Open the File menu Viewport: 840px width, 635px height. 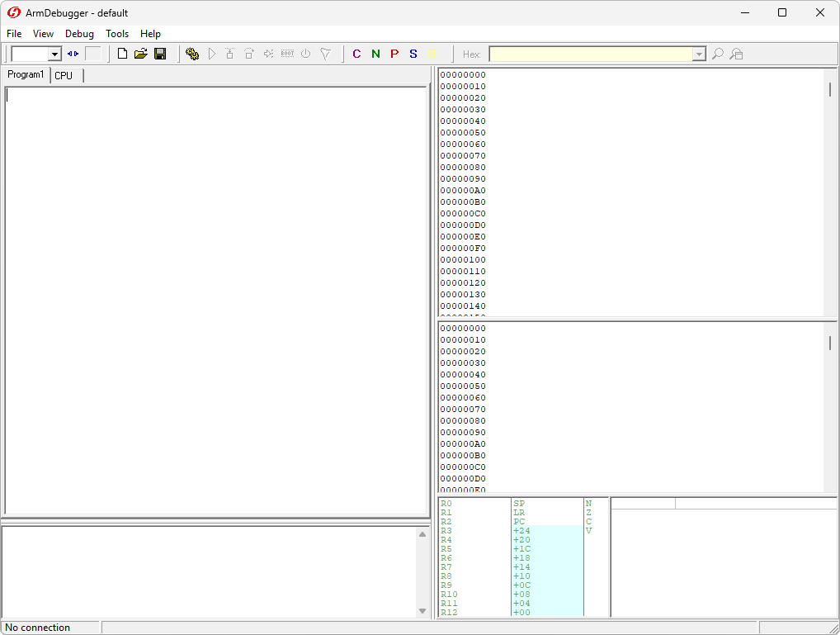pos(14,34)
